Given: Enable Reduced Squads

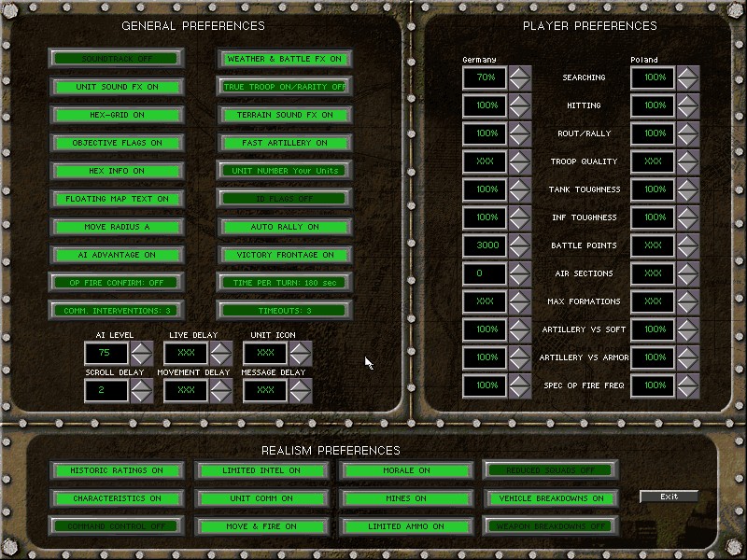Looking at the screenshot, I should [x=551, y=470].
